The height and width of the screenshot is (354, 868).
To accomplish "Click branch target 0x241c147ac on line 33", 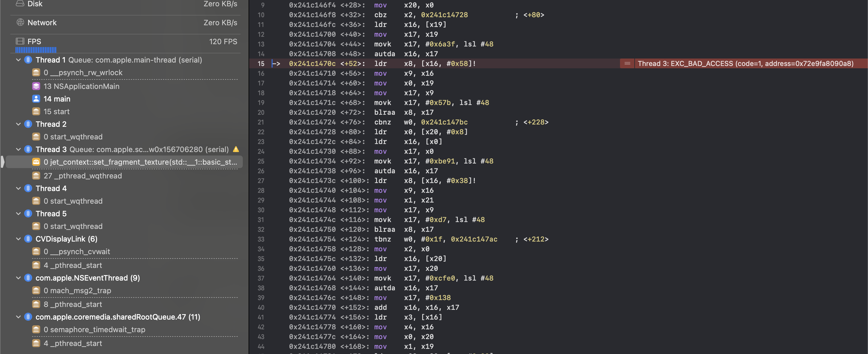I will click(474, 239).
